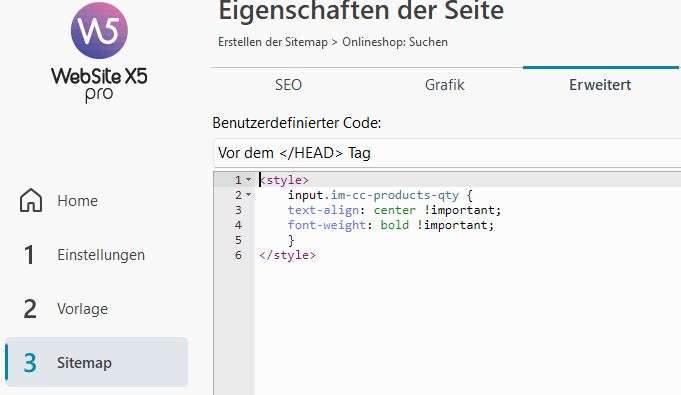Click line number 5 in the gutter
The width and height of the screenshot is (681, 395).
tap(238, 240)
